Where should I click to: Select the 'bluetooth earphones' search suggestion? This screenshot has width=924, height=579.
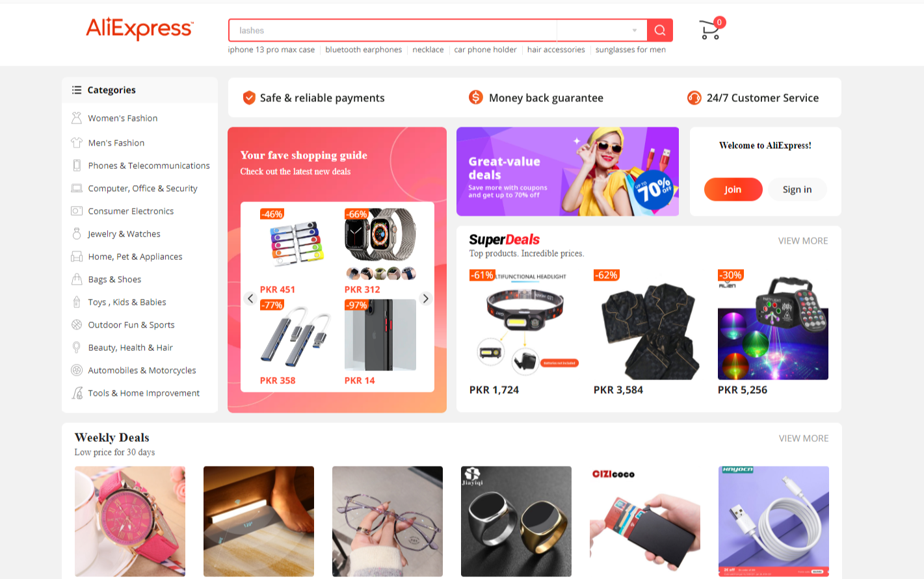[363, 49]
